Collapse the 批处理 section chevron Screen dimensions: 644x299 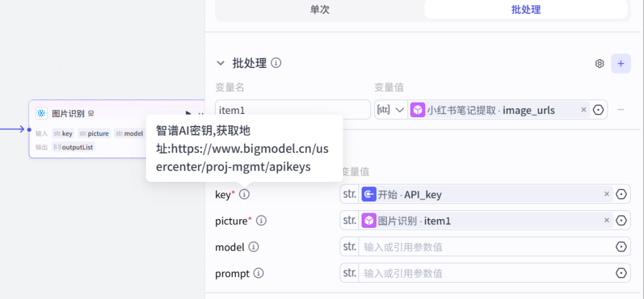click(220, 63)
